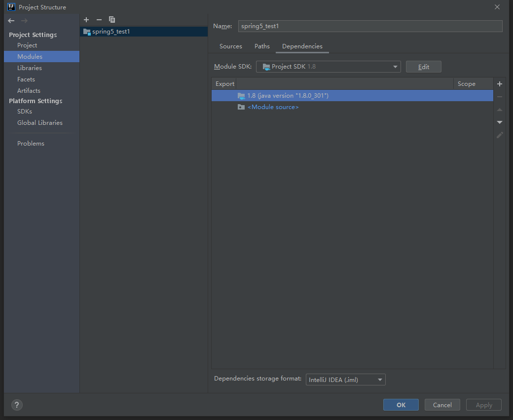
Task: Click the Apply button
Action: click(484, 405)
